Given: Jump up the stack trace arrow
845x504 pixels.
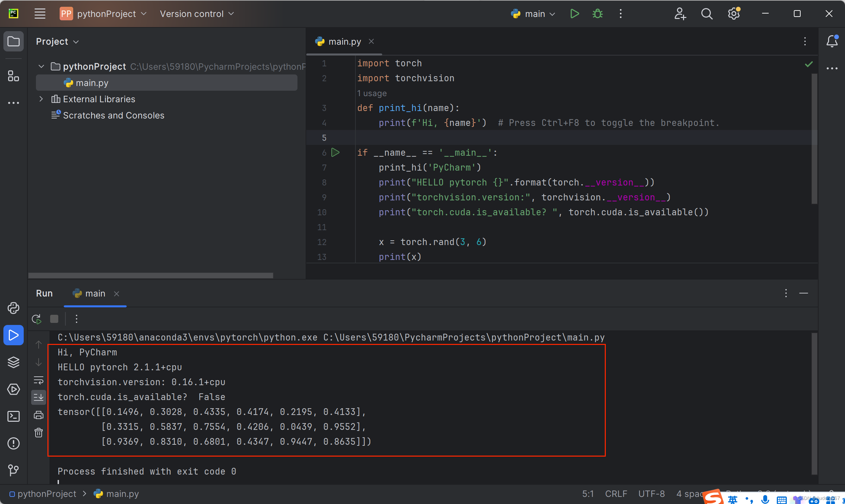Looking at the screenshot, I should [39, 345].
